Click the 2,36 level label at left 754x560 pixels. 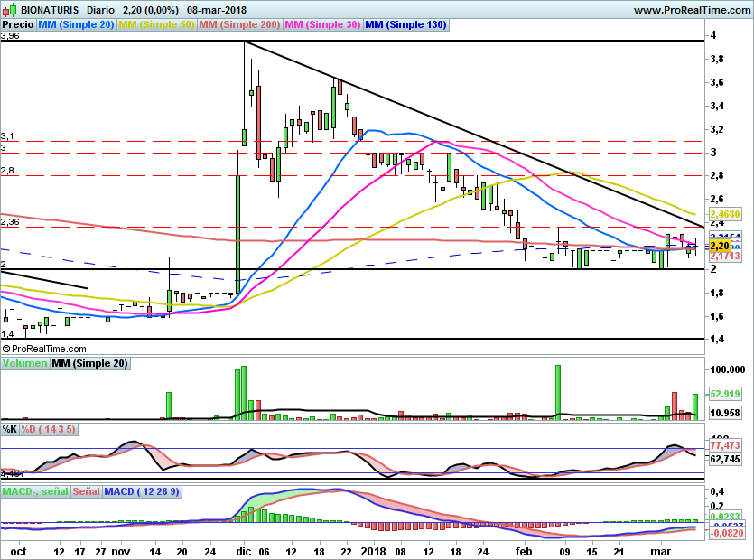[10, 222]
